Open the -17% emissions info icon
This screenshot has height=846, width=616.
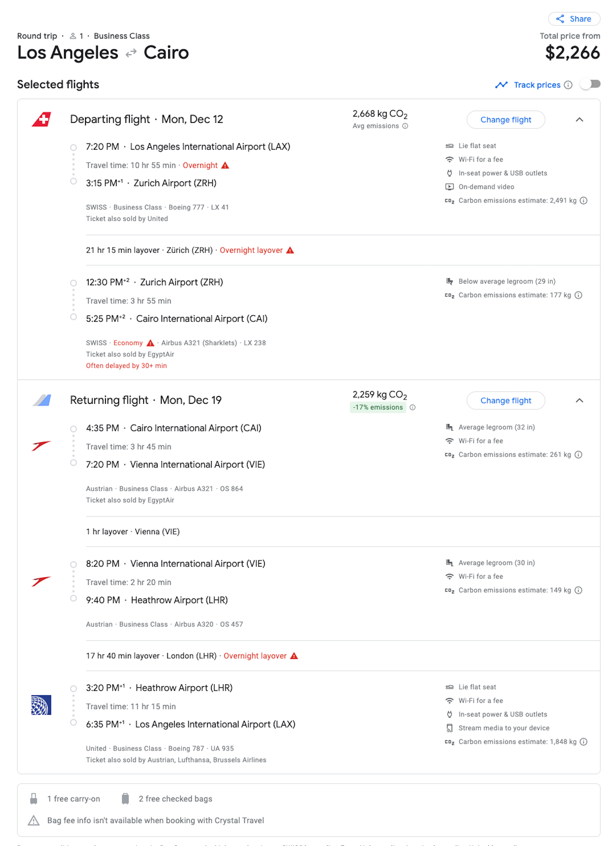click(x=412, y=408)
